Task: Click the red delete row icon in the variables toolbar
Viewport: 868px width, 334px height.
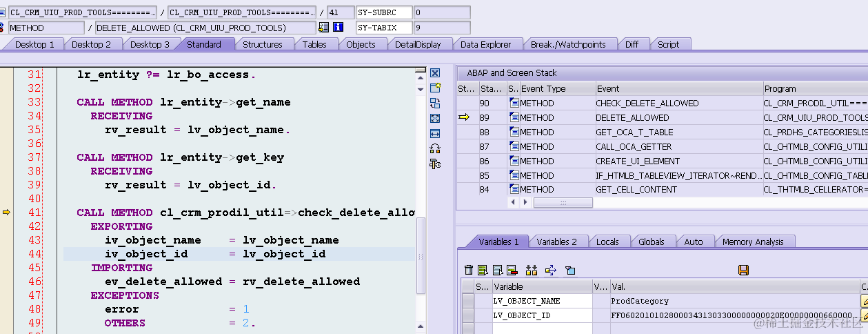Action: (x=512, y=270)
